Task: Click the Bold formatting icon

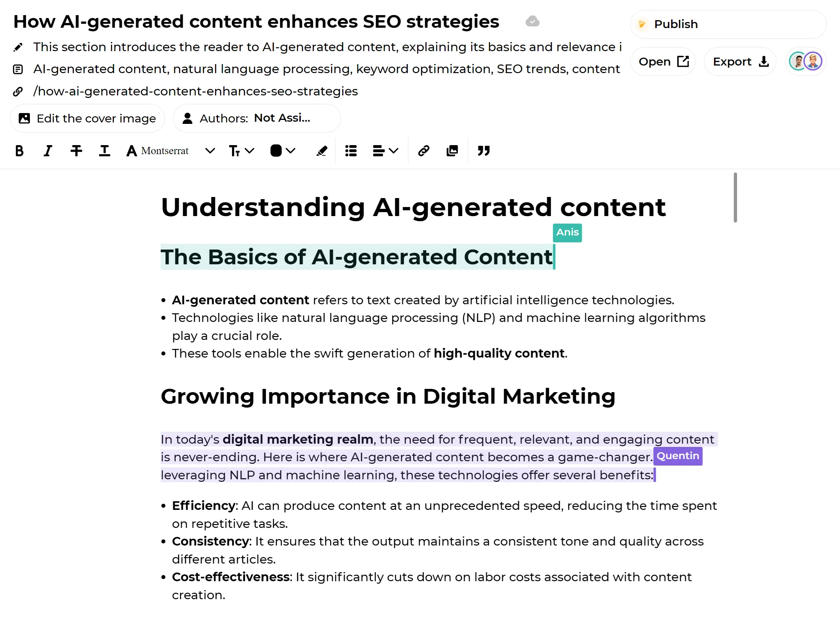Action: pyautogui.click(x=19, y=151)
